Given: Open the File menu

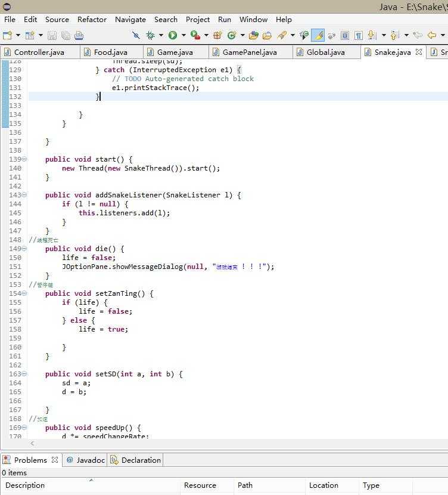Looking at the screenshot, I should pyautogui.click(x=10, y=20).
